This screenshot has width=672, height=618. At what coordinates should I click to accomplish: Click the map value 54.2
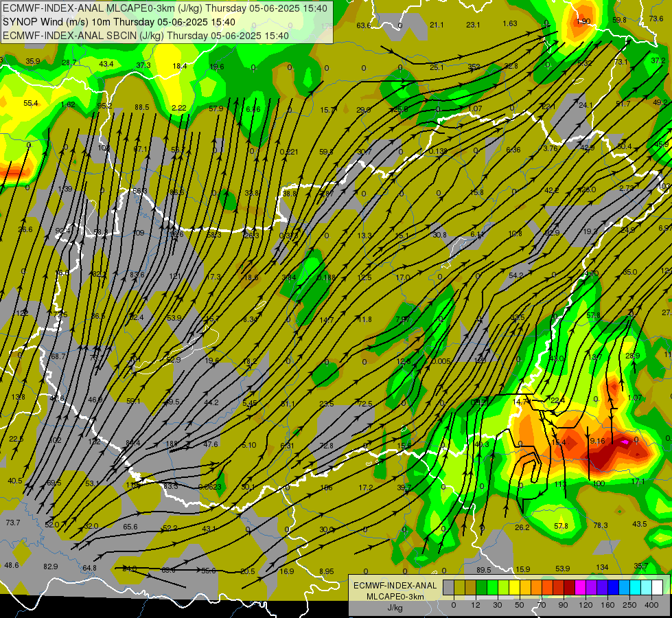pyautogui.click(x=516, y=275)
